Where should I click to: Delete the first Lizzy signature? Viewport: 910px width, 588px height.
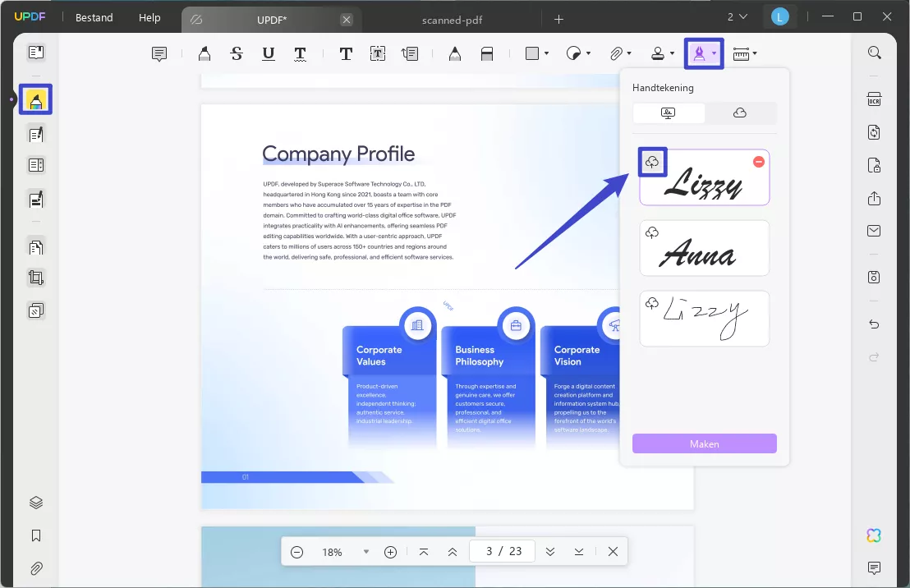[x=759, y=162]
